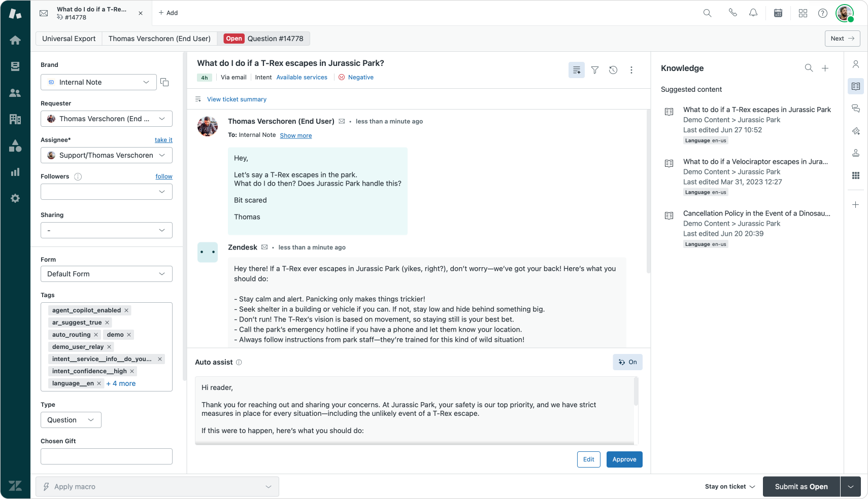Open the phone talk icon
The height and width of the screenshot is (499, 868).
pyautogui.click(x=732, y=13)
